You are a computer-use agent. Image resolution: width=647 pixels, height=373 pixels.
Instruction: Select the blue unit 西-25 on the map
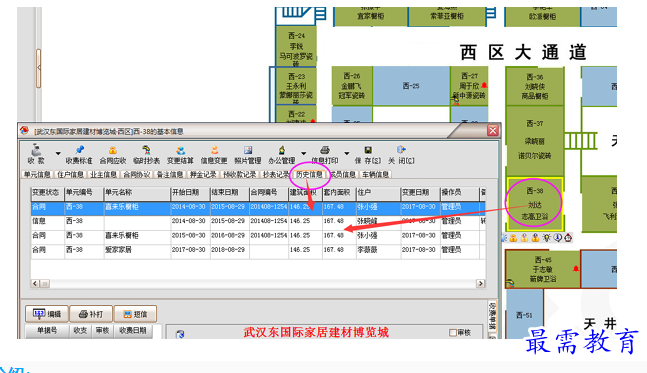pos(411,85)
